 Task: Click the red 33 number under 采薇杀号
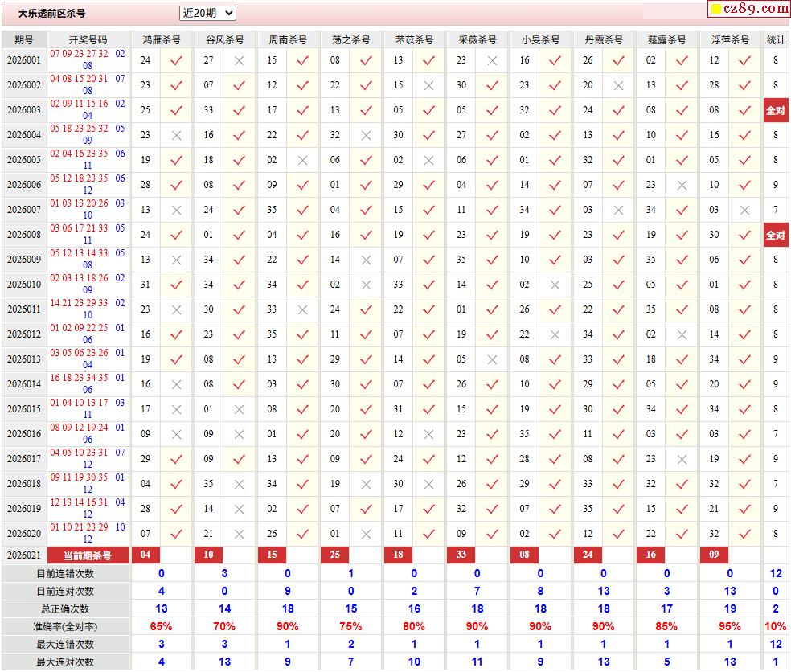coord(461,555)
